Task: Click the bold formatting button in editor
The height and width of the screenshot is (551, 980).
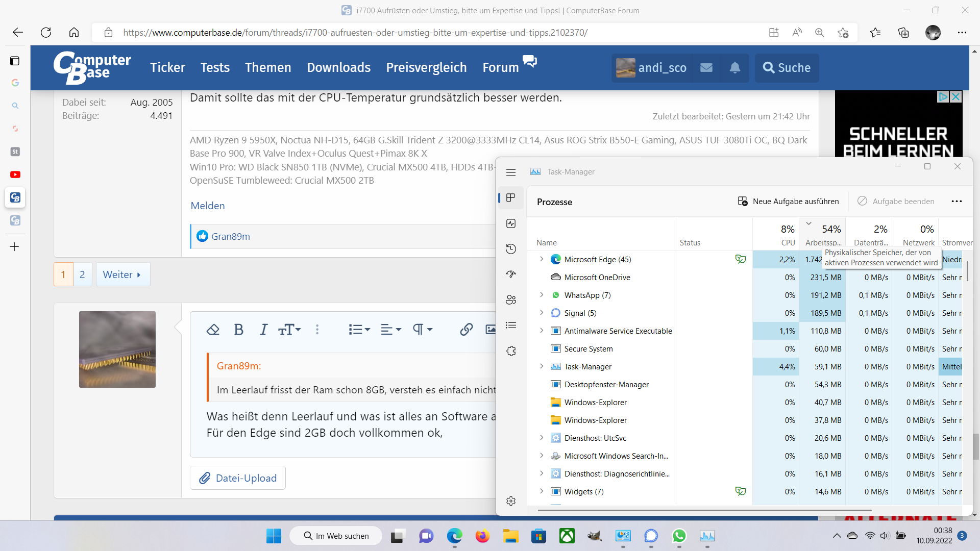Action: [238, 330]
